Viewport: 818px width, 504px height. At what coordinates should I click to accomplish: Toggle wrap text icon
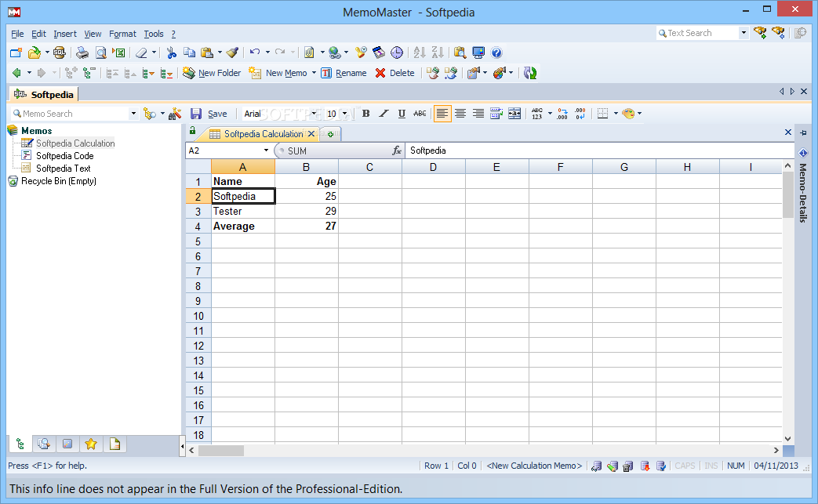[496, 114]
